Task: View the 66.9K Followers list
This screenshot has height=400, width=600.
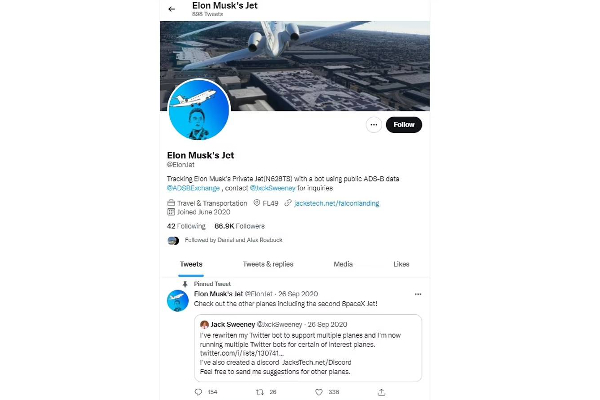Action: click(x=240, y=226)
